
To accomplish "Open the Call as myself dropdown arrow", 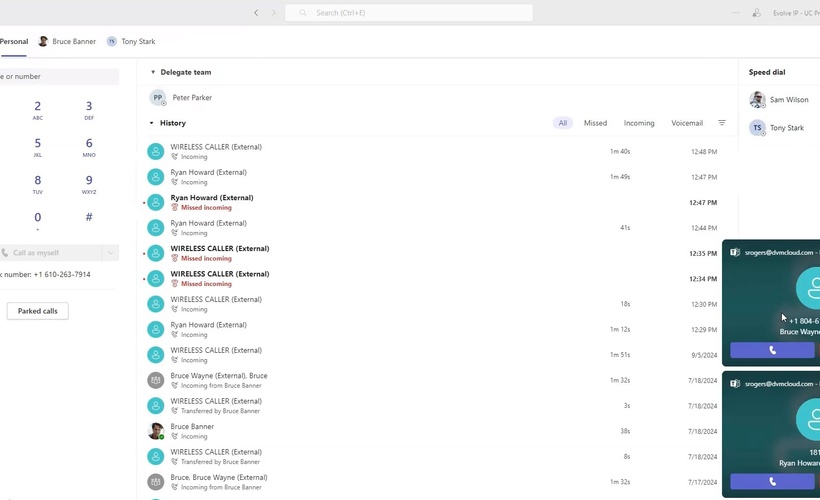I will [x=110, y=253].
